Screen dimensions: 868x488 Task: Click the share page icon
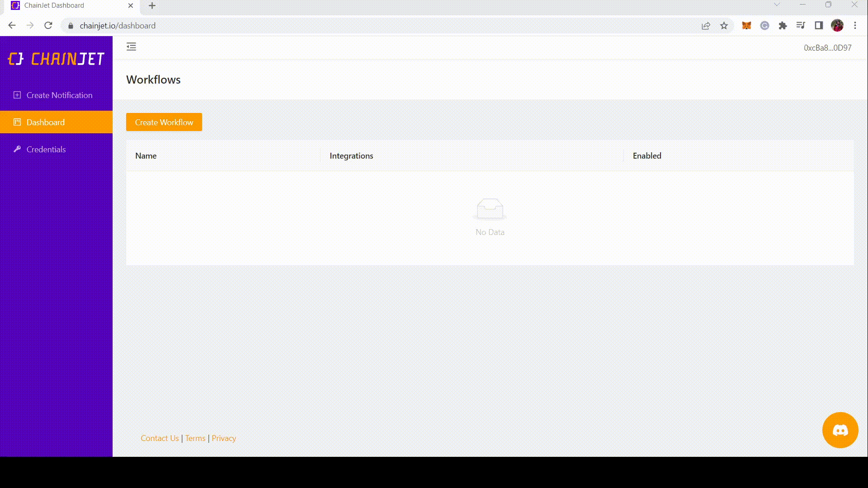[x=706, y=26]
